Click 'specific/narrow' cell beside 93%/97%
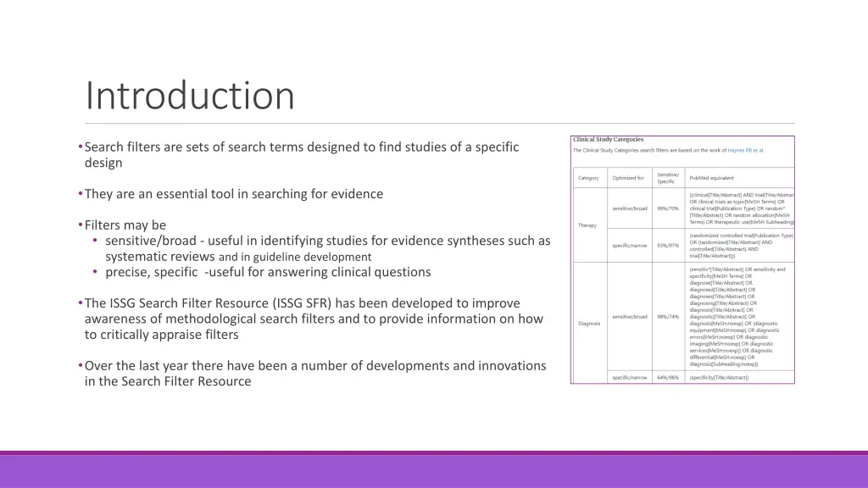This screenshot has height=488, width=868. tap(630, 246)
